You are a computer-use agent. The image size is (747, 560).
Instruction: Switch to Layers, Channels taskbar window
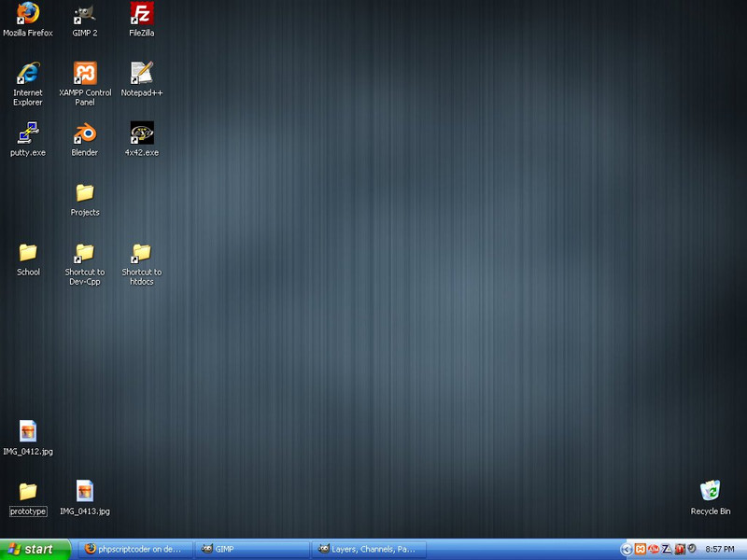pyautogui.click(x=369, y=549)
